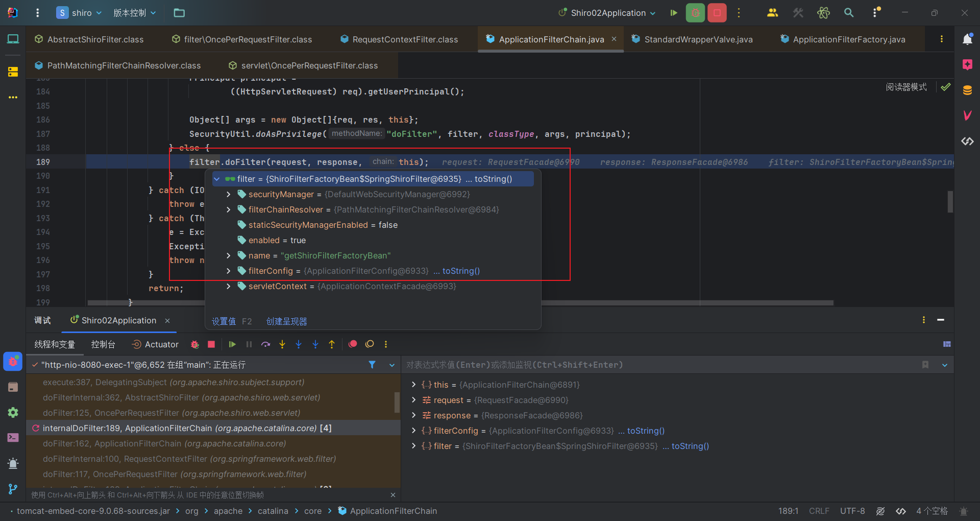This screenshot has width=980, height=521.
Task: Filter frames with the funnel icon
Action: pos(372,365)
